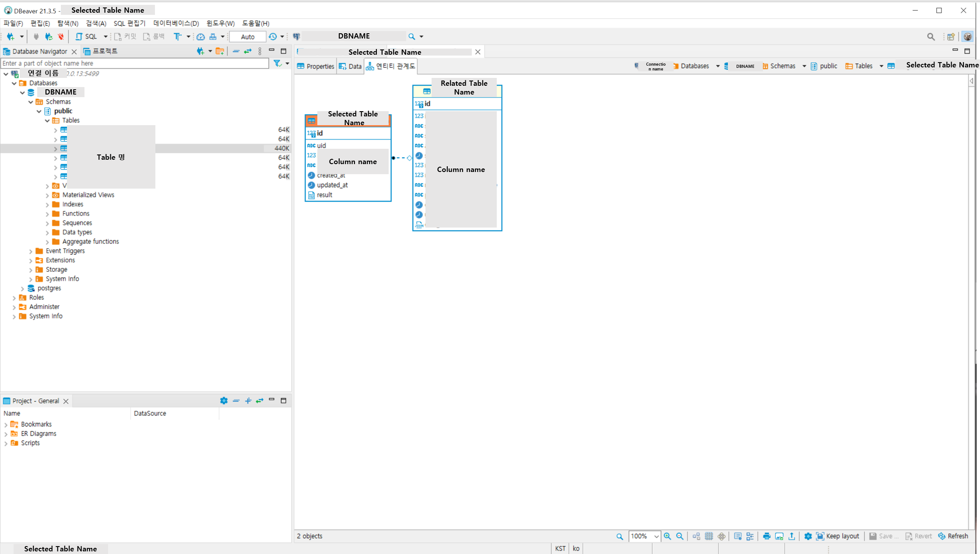Viewport: 980px width, 554px height.
Task: Click the zoom out magnifier icon
Action: click(x=680, y=536)
